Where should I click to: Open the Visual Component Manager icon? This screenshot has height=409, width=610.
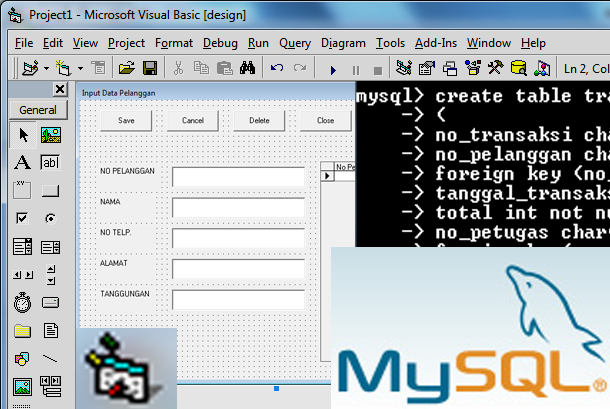[x=542, y=68]
